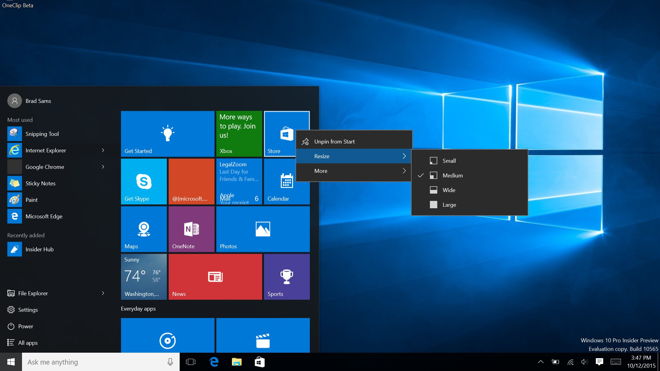The width and height of the screenshot is (660, 371).
Task: Open the touch keyboard tray icon
Action: click(x=615, y=362)
